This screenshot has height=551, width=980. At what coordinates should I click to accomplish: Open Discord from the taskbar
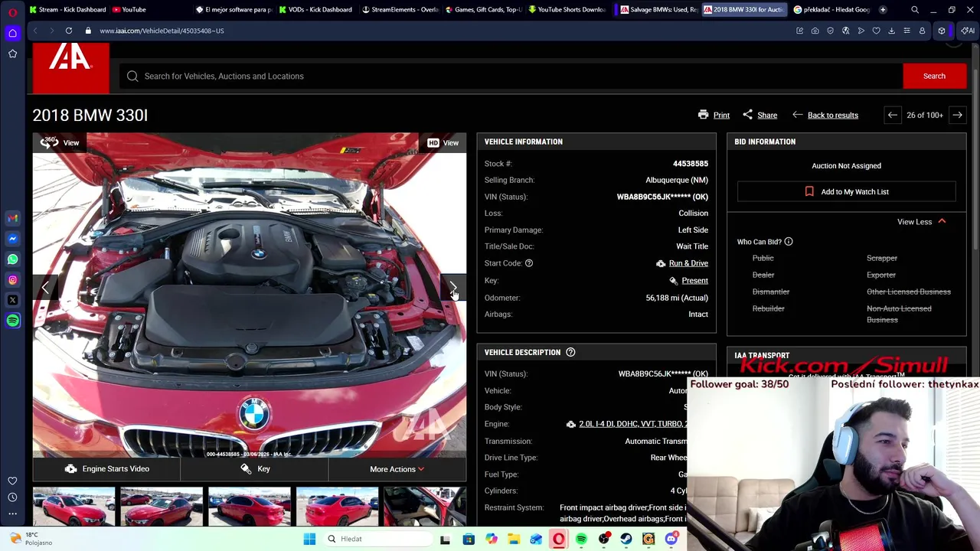pyautogui.click(x=671, y=539)
